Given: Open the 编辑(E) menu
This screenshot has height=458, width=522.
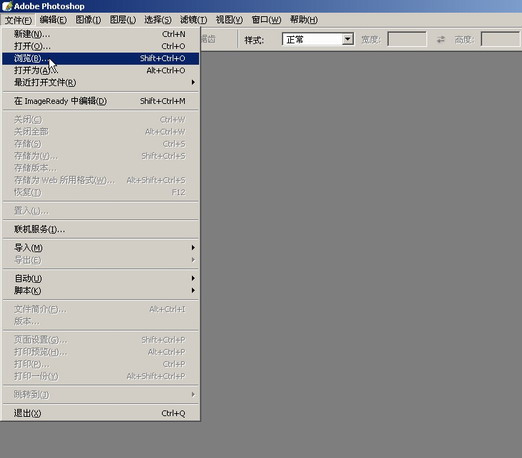Looking at the screenshot, I should (x=53, y=20).
